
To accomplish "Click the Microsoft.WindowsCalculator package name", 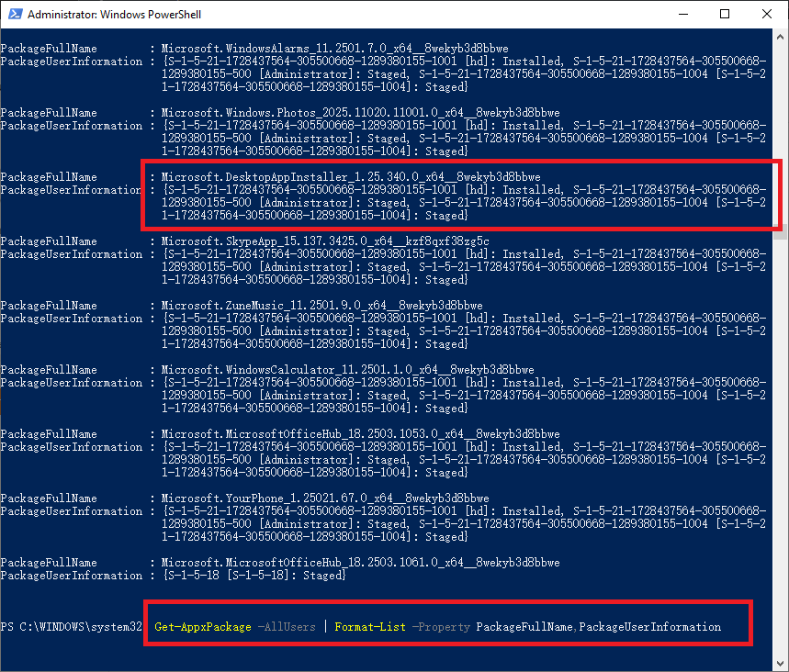I will click(348, 370).
